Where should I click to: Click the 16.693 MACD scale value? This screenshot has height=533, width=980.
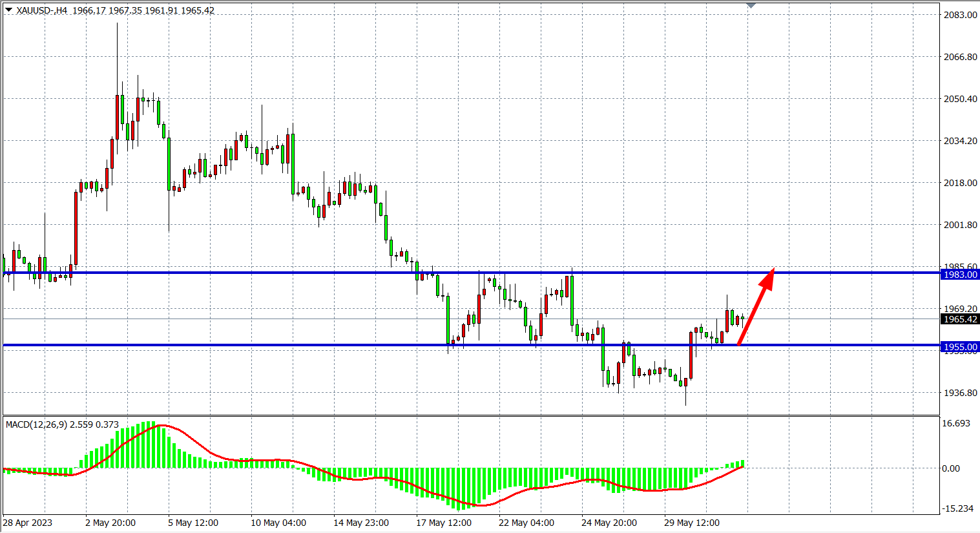pyautogui.click(x=956, y=423)
